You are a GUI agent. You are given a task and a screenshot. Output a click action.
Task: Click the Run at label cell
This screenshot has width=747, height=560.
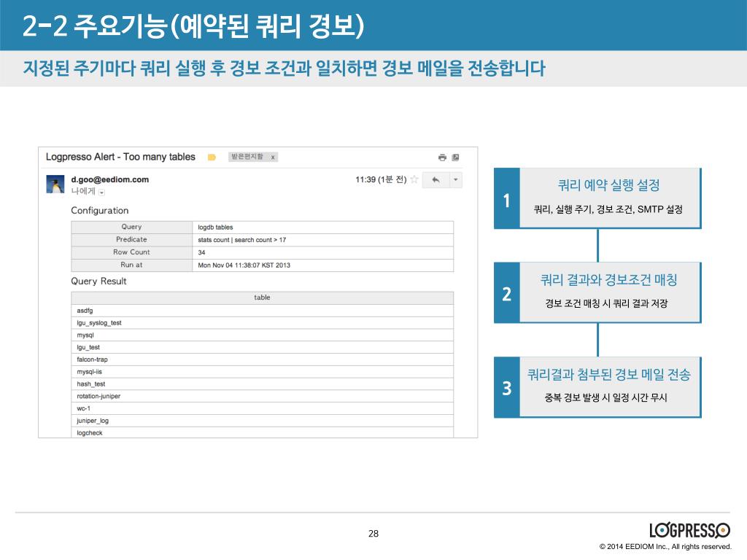[x=131, y=265]
